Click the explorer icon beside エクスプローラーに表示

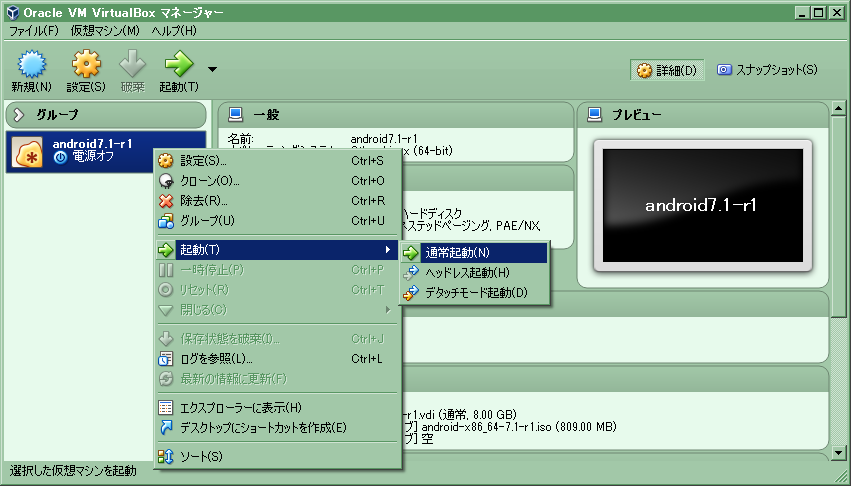[166, 408]
